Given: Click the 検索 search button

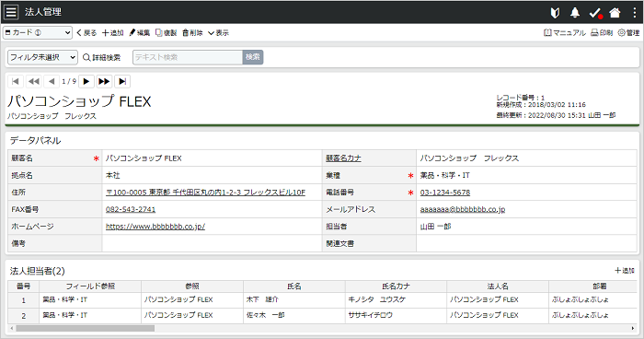Looking at the screenshot, I should 253,57.
